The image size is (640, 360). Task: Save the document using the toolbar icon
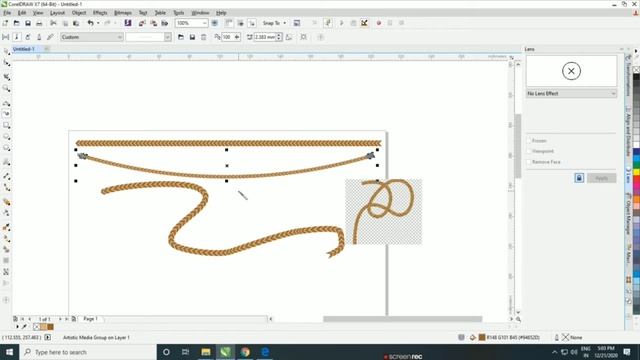[28, 23]
